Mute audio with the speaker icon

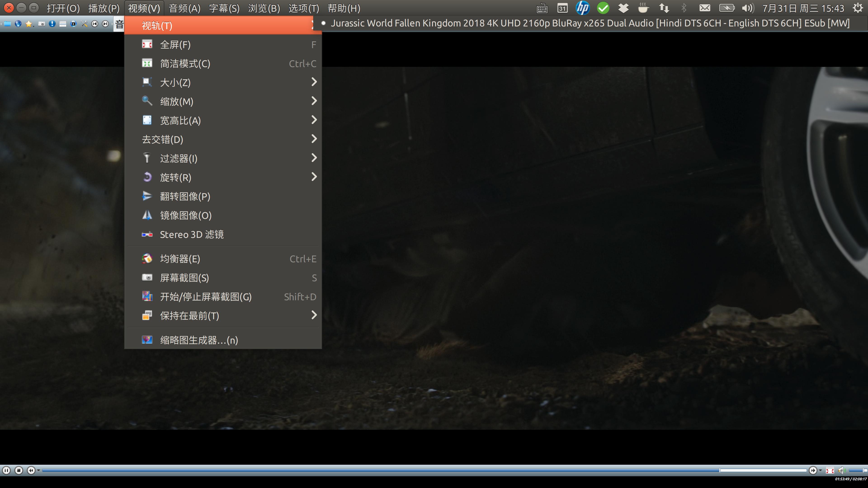(842, 470)
